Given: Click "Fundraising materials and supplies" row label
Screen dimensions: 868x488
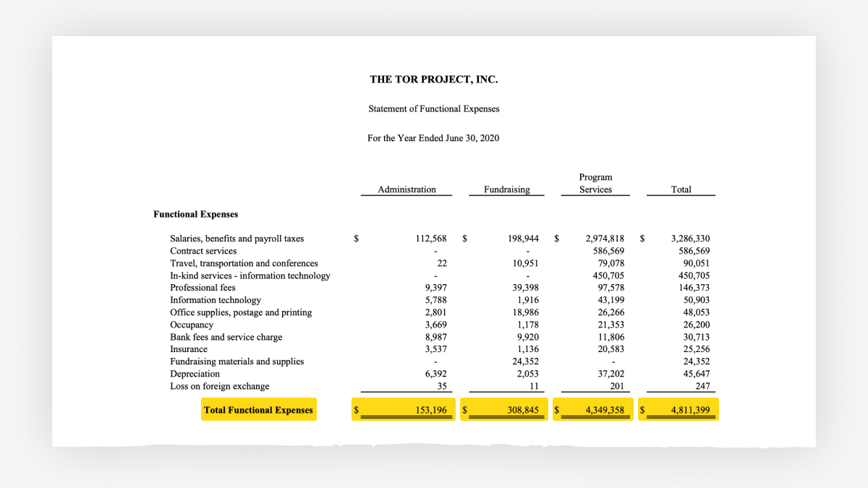Looking at the screenshot, I should [x=237, y=361].
